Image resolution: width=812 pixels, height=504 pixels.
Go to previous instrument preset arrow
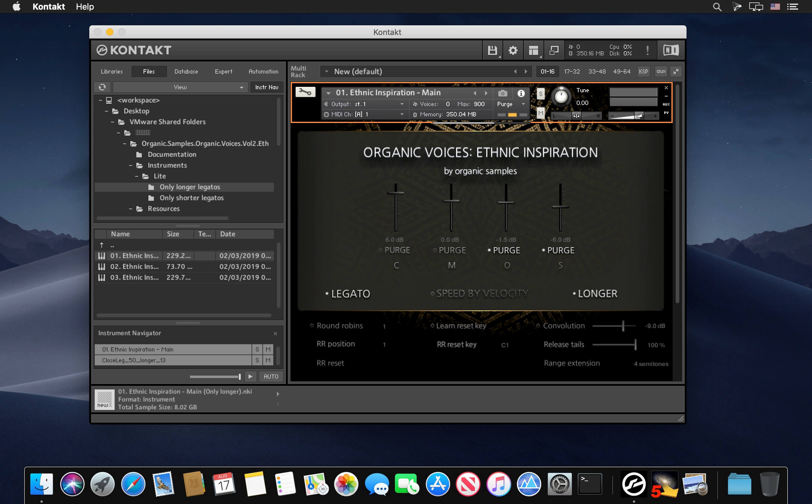(x=475, y=93)
